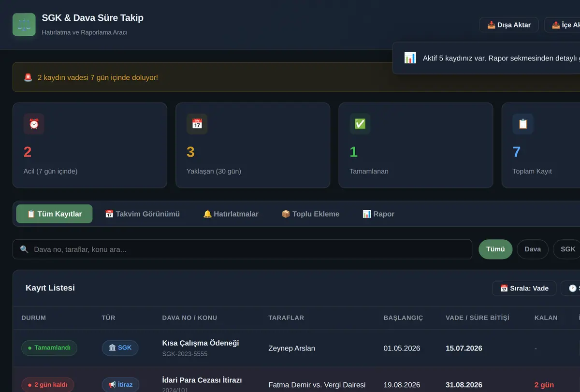Click the siren icon in warning banner
The image size is (580, 392).
point(28,77)
